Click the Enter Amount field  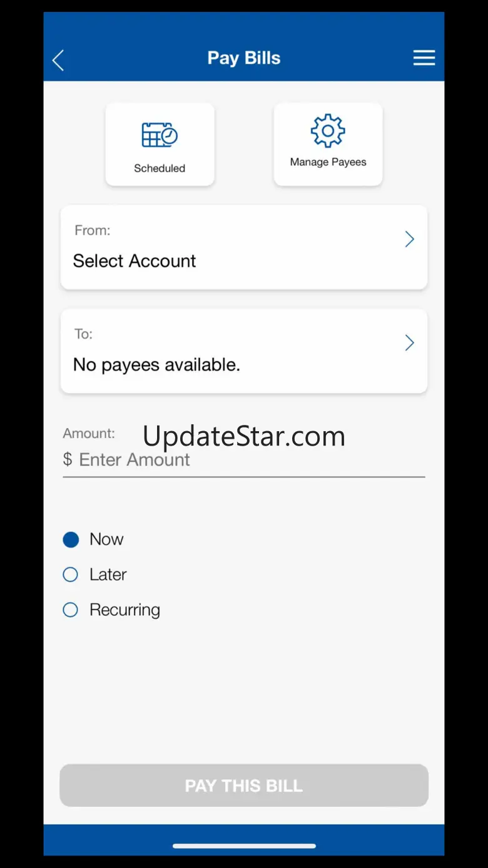point(244,460)
